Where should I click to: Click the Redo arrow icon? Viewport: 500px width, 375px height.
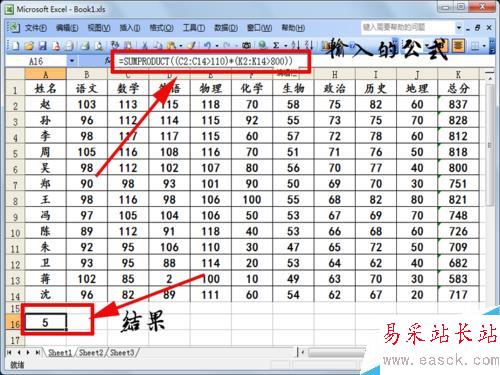[x=227, y=45]
